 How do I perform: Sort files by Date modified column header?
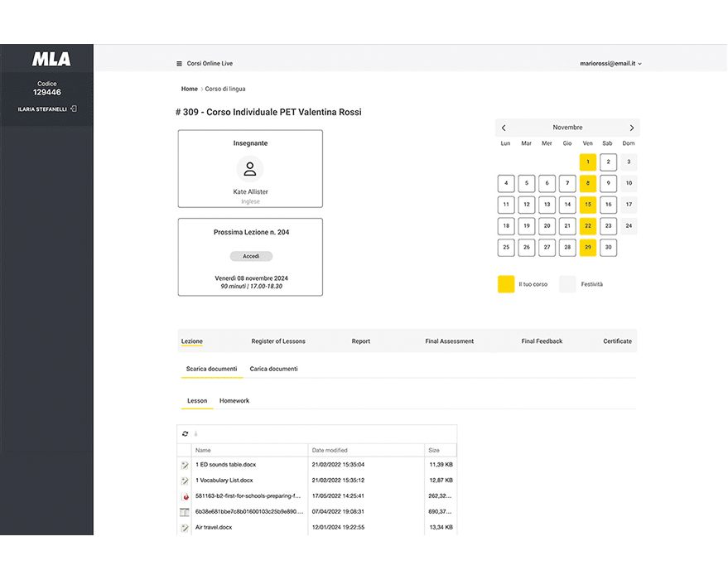[x=366, y=451]
